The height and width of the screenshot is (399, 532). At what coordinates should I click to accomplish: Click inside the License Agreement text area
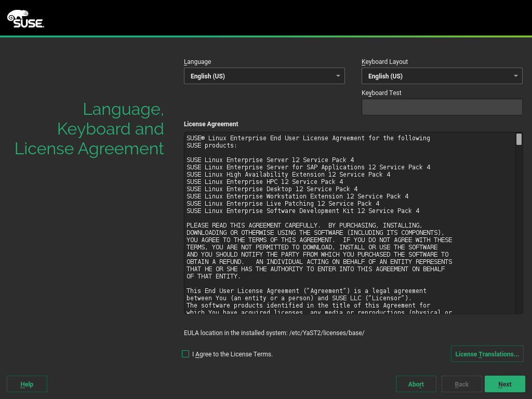pyautogui.click(x=348, y=223)
